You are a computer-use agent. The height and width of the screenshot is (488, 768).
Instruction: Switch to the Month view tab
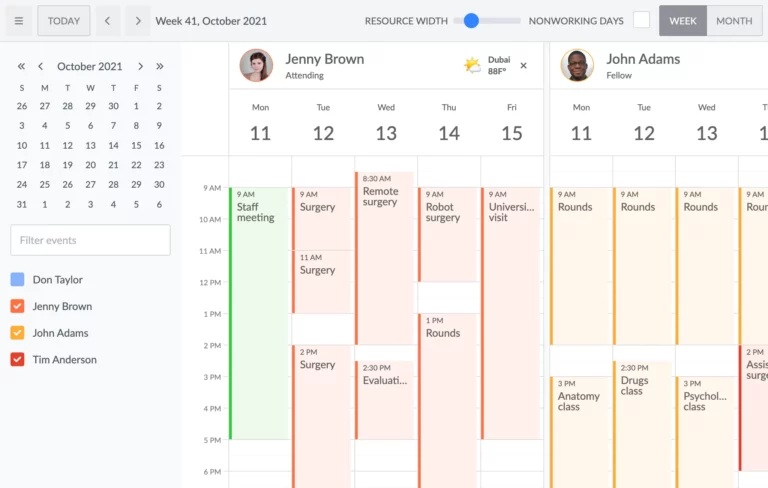pyautogui.click(x=734, y=21)
